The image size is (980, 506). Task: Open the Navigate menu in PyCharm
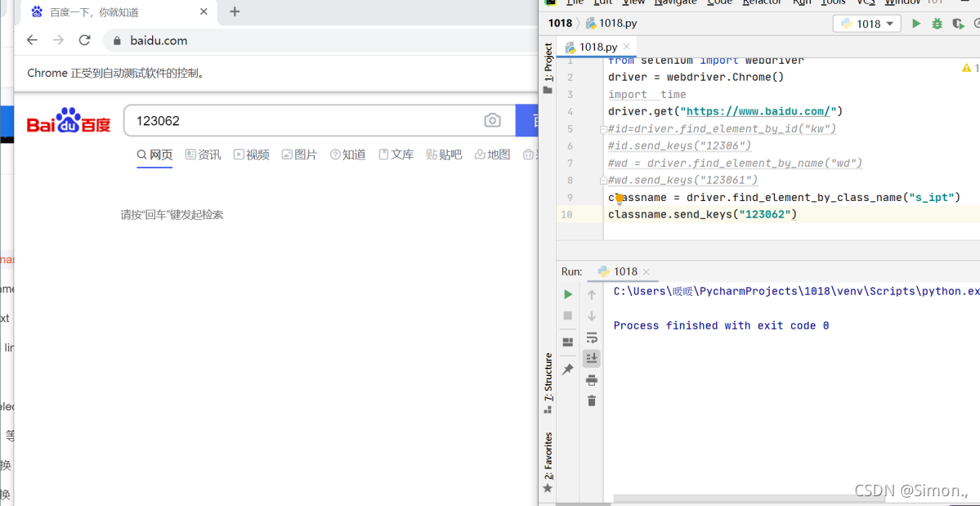pyautogui.click(x=675, y=2)
